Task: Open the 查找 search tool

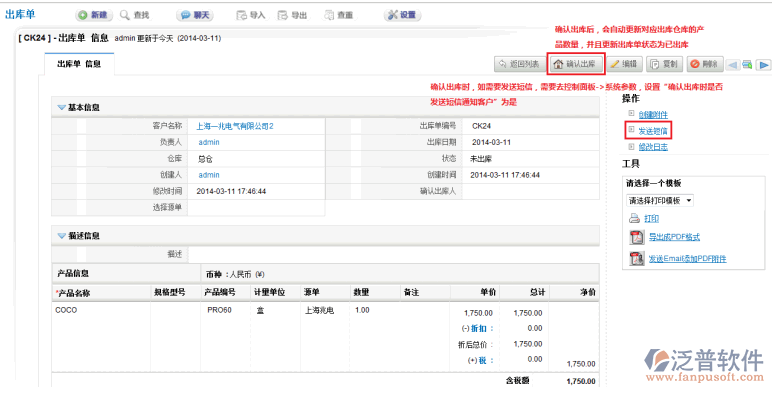Action: click(135, 15)
